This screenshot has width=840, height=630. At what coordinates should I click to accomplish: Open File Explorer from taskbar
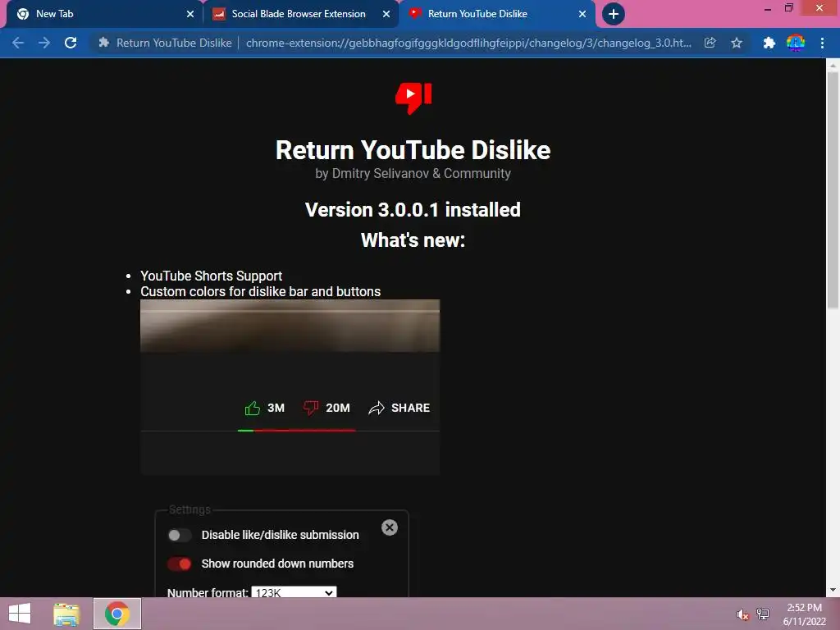66,614
